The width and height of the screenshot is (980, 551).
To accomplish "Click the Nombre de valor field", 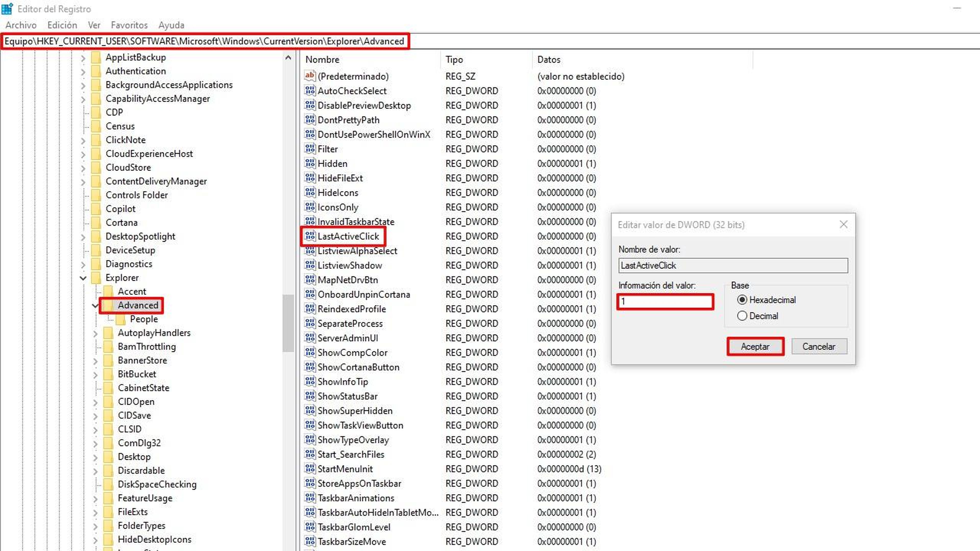I will [x=733, y=265].
